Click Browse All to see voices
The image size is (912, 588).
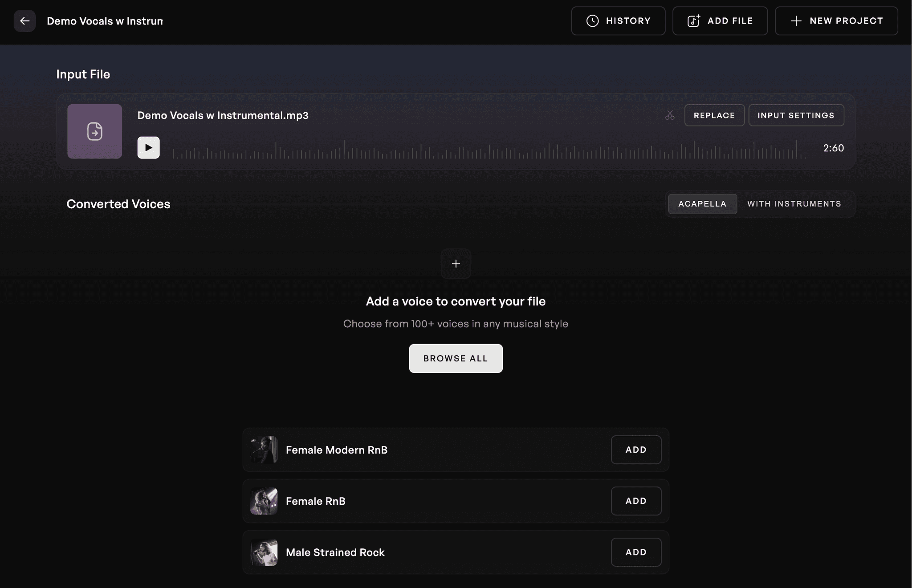coord(456,358)
